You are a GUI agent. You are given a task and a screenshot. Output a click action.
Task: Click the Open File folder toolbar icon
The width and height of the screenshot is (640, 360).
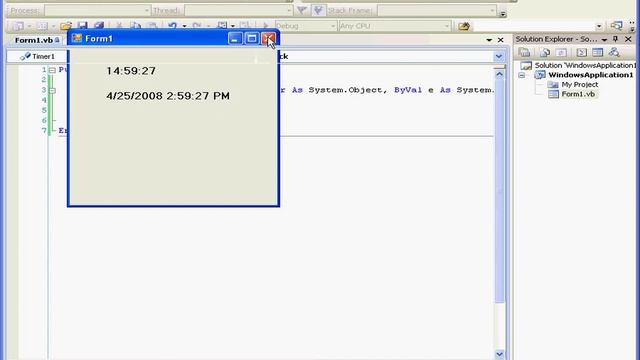[x=66, y=26]
